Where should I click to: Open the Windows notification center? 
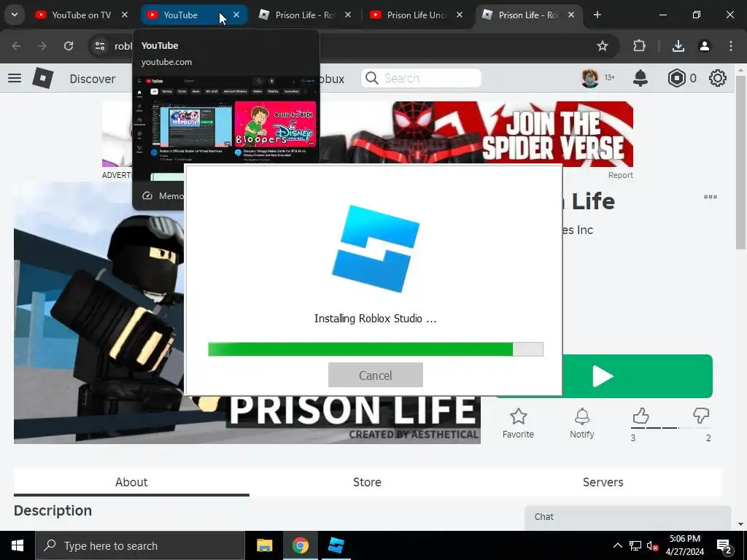[x=724, y=545]
